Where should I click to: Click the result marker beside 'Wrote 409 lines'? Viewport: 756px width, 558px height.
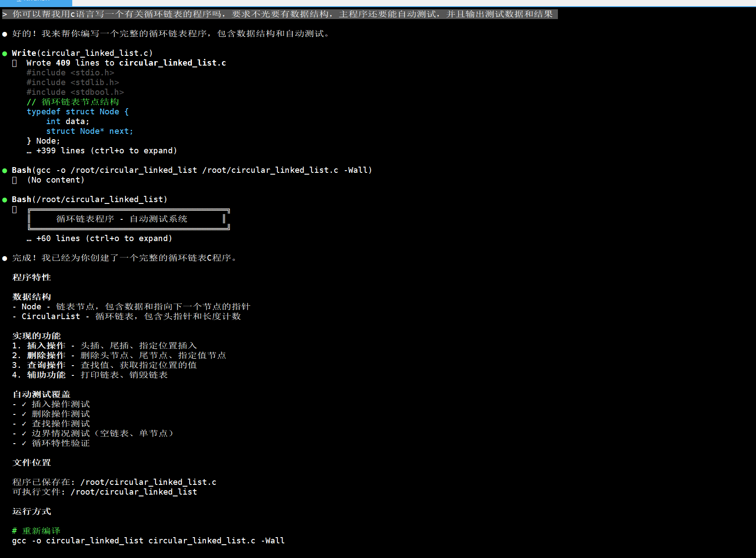click(15, 63)
